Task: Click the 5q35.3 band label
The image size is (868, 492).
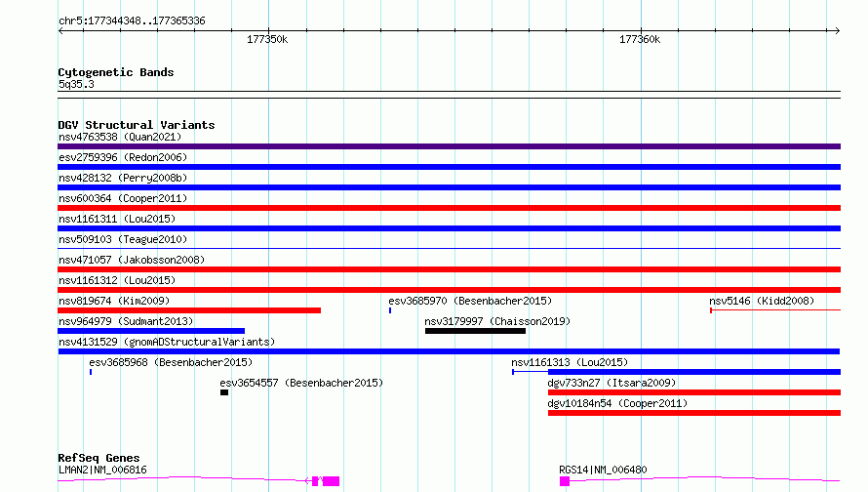Action: pyautogui.click(x=76, y=84)
